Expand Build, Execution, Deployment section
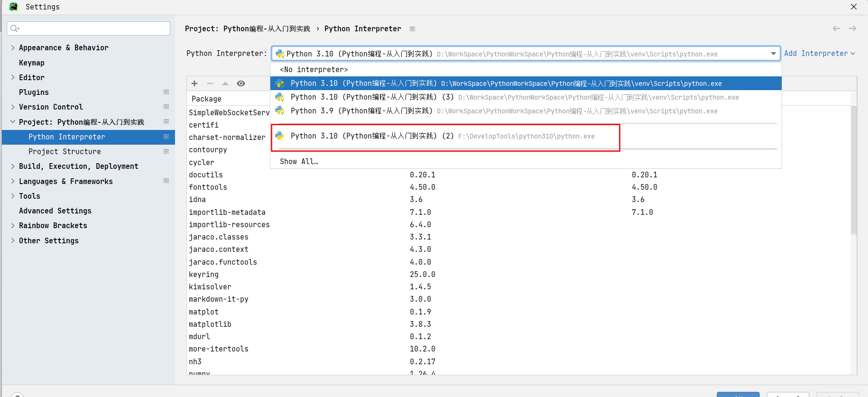The width and height of the screenshot is (868, 397). [13, 166]
